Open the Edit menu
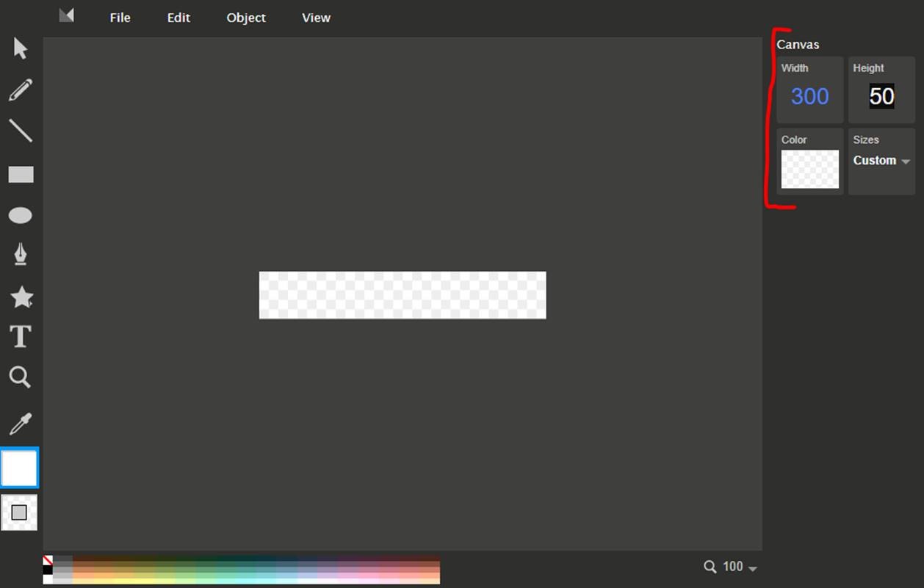 coord(178,18)
